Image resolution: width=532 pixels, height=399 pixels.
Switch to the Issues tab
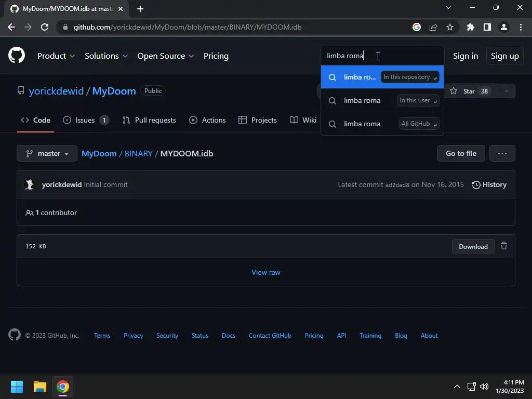[x=86, y=120]
